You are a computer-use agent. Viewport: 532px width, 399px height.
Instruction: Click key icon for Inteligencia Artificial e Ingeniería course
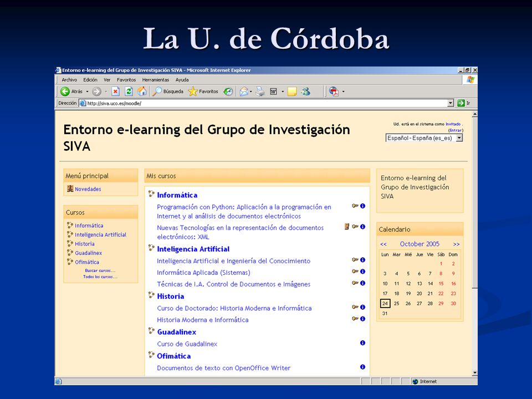pyautogui.click(x=355, y=260)
